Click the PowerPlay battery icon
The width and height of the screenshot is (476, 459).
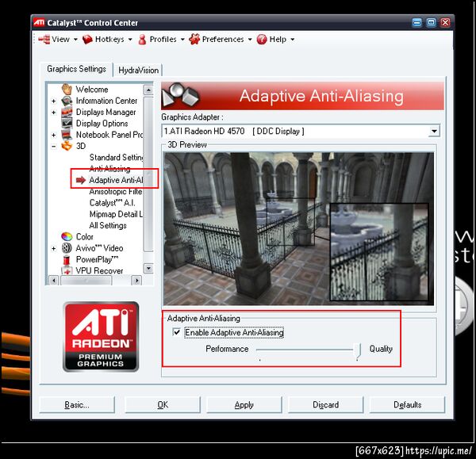(67, 259)
